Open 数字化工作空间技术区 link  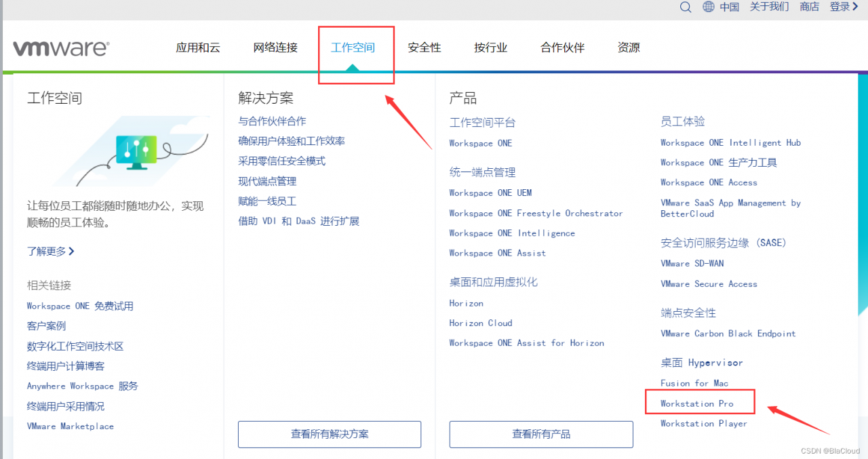click(75, 346)
